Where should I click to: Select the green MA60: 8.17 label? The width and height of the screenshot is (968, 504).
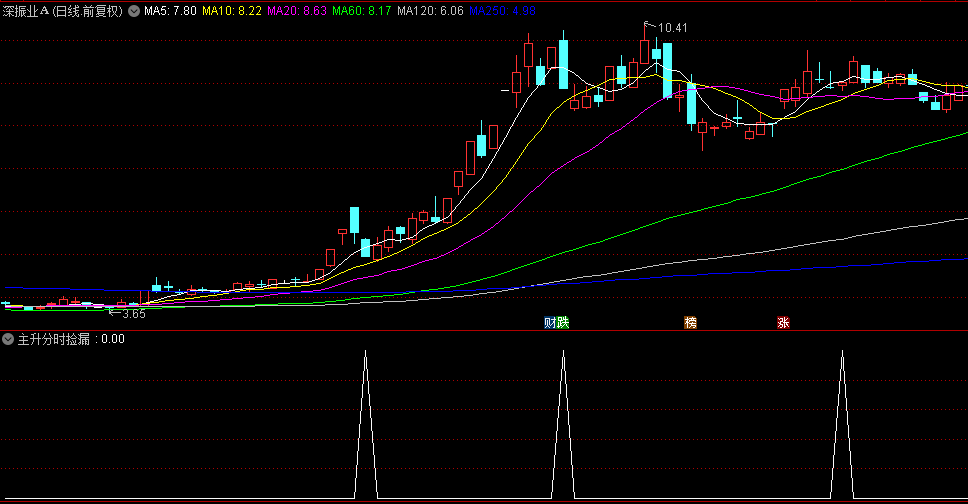click(x=361, y=11)
